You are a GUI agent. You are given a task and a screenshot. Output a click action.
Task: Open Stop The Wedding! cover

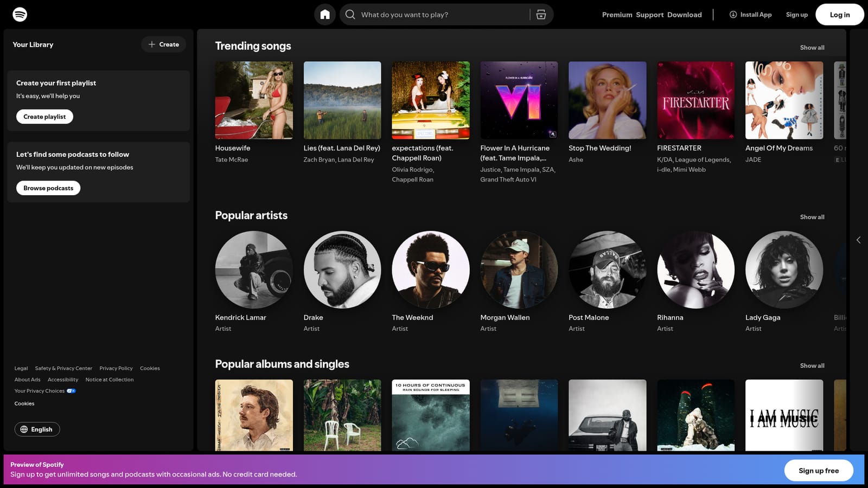[608, 100]
